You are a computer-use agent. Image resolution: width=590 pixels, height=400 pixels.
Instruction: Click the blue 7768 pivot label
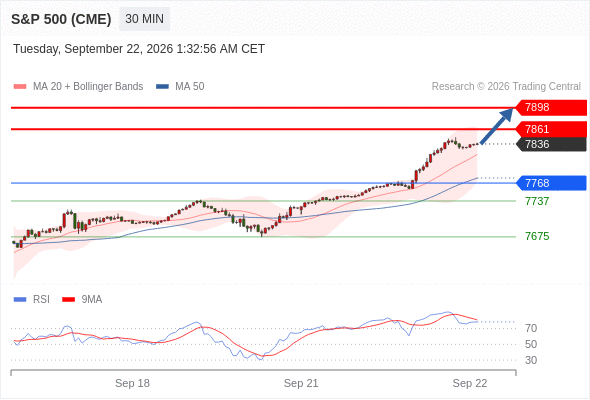coord(551,183)
